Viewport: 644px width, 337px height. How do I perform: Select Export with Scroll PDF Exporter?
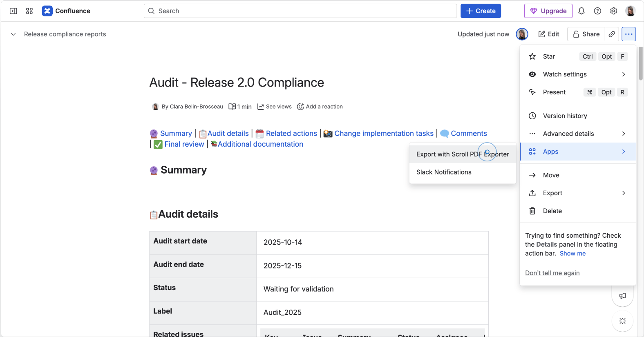click(x=462, y=154)
